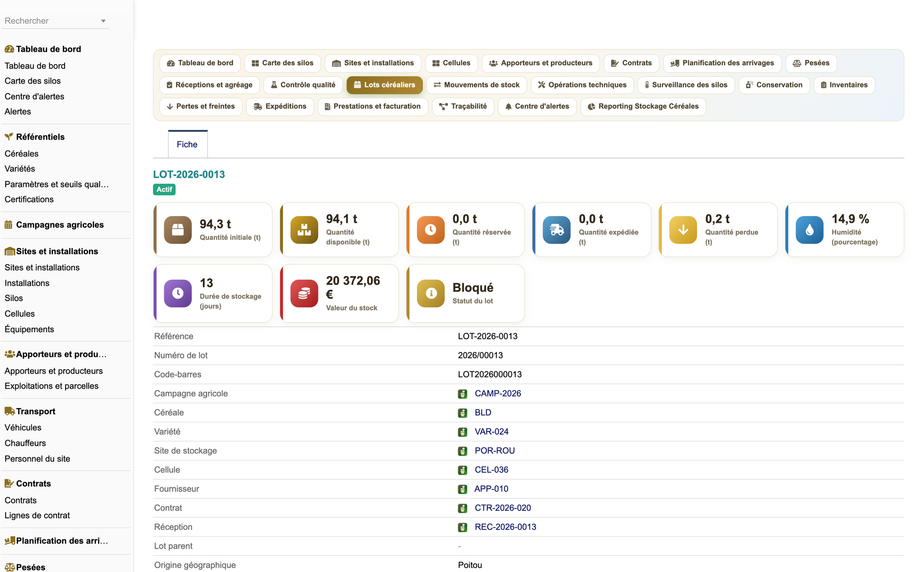The height and width of the screenshot is (572, 924).
Task: Click the record icon beside REC-2026-0013
Action: pos(462,527)
